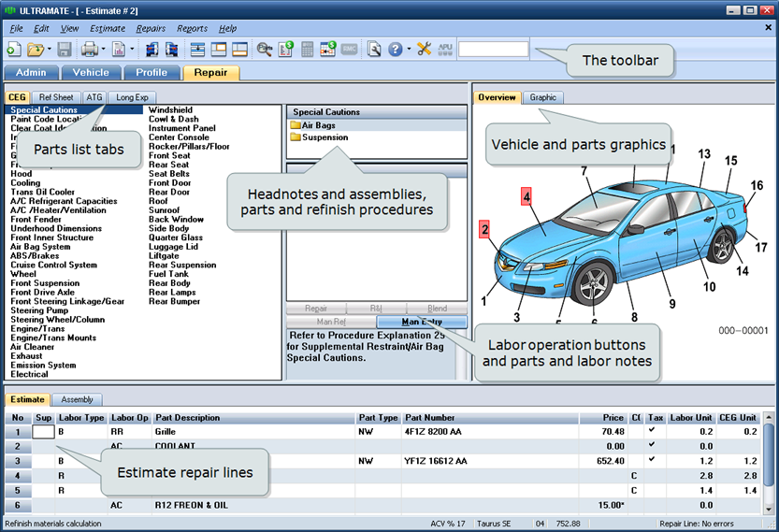Expand the Print dropdown arrow

pyautogui.click(x=104, y=49)
